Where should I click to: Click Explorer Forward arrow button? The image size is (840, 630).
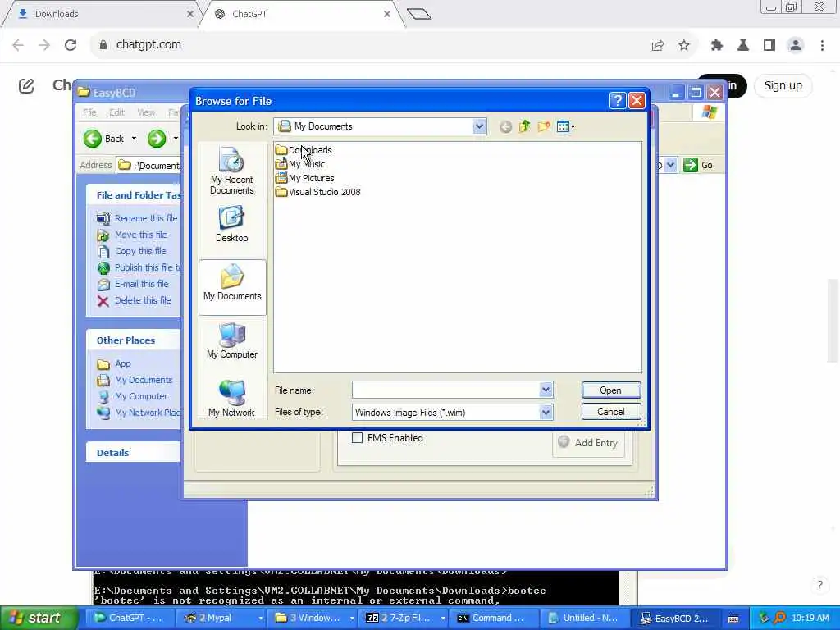[x=157, y=139]
